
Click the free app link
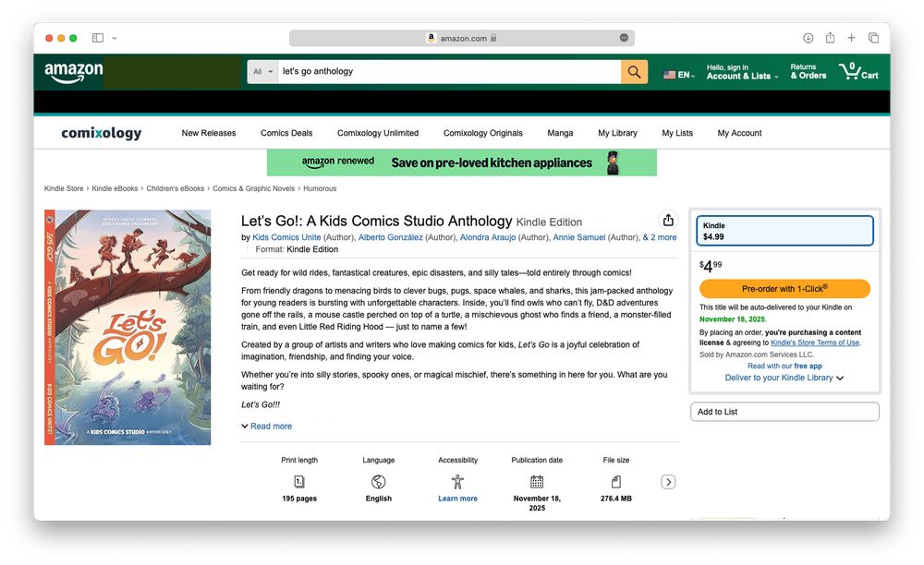[808, 366]
